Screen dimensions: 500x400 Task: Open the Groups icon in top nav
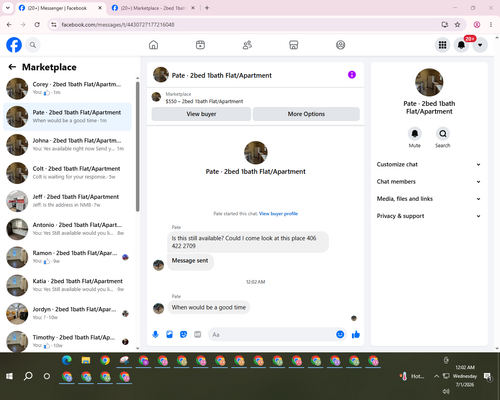pos(340,45)
